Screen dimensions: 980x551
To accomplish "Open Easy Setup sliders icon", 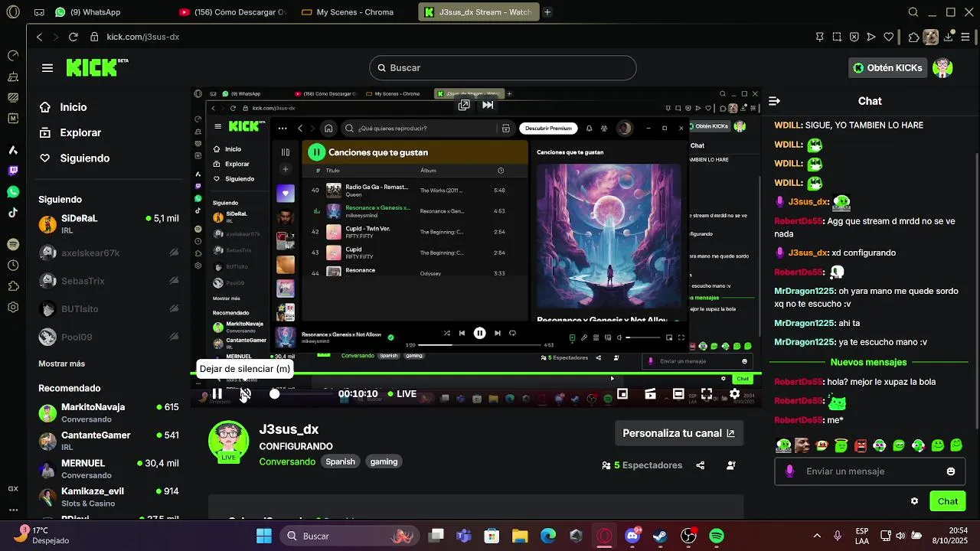I will click(967, 37).
